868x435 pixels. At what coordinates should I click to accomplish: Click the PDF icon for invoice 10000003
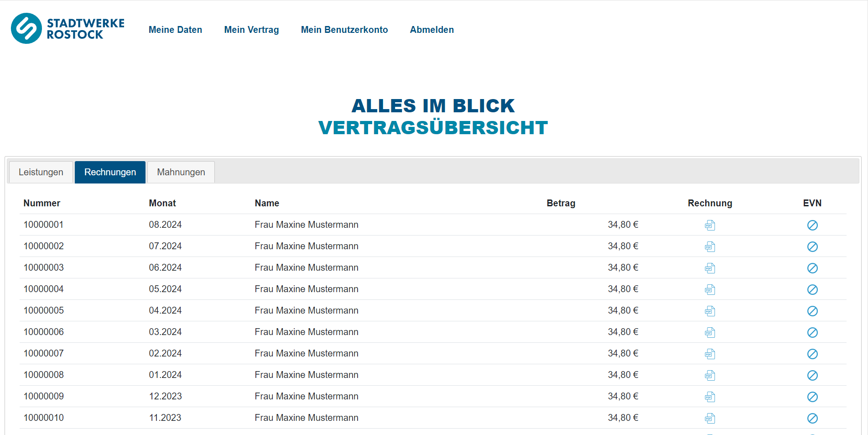pyautogui.click(x=710, y=268)
